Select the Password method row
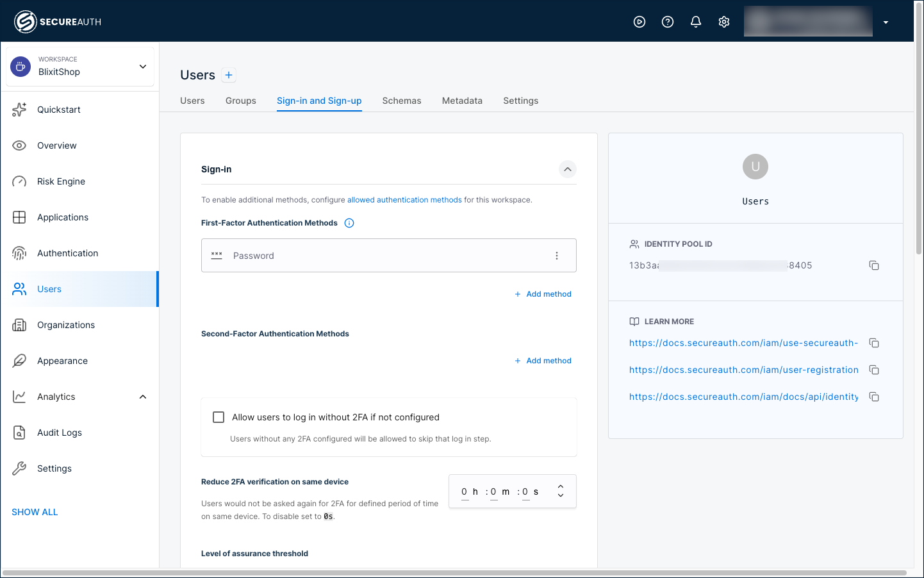Viewport: 924px width, 578px height. [389, 256]
